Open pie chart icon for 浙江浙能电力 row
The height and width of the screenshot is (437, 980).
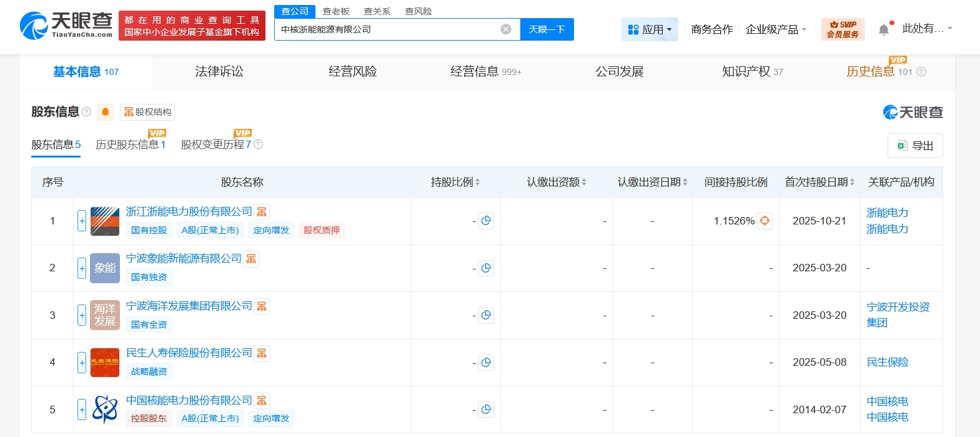coord(486,221)
